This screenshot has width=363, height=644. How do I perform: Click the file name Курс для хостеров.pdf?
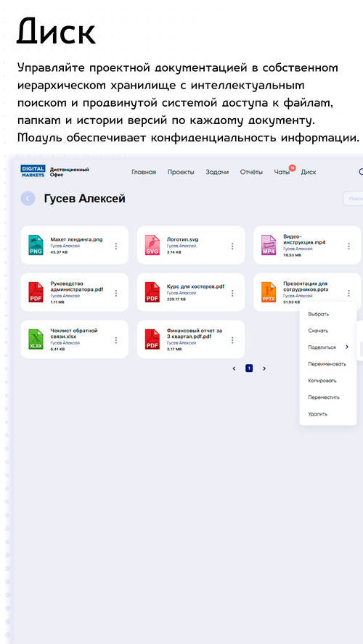pos(196,286)
